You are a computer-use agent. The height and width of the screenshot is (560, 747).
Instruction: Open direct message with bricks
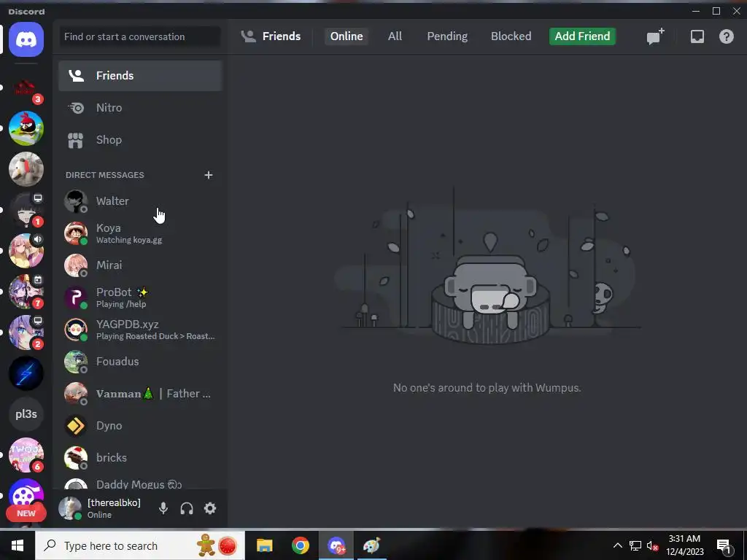click(x=140, y=458)
